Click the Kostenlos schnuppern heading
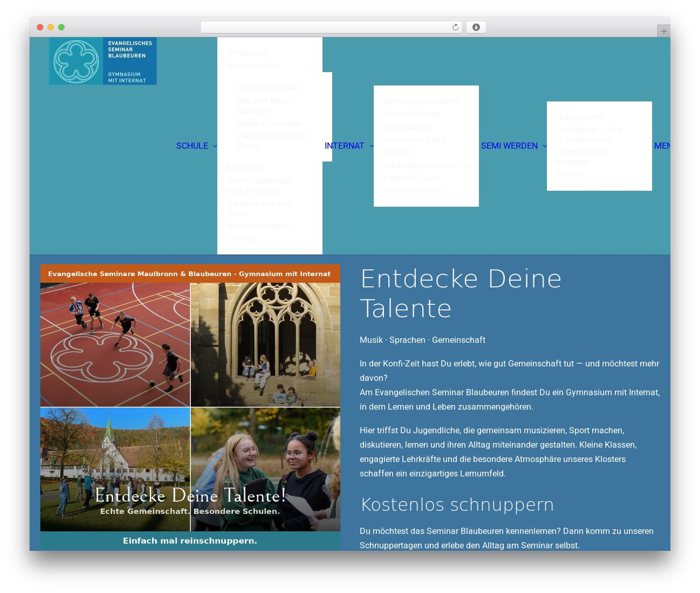 (457, 504)
